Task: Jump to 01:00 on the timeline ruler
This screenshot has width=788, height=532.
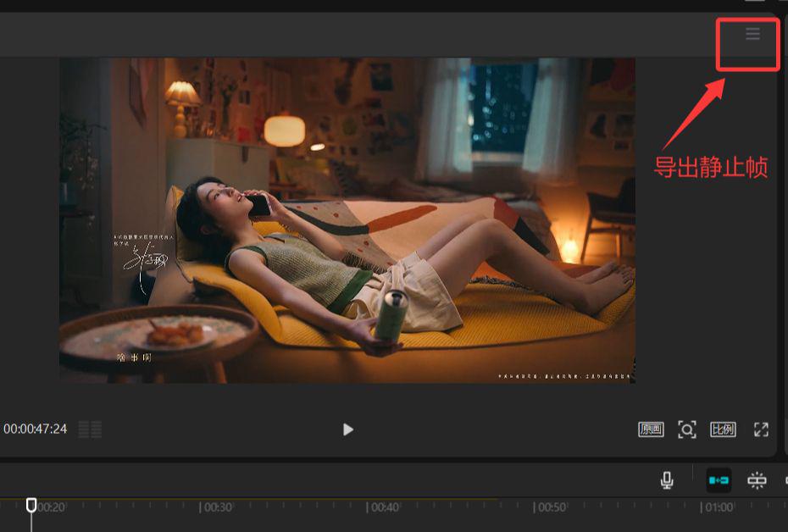Action: tap(719, 507)
